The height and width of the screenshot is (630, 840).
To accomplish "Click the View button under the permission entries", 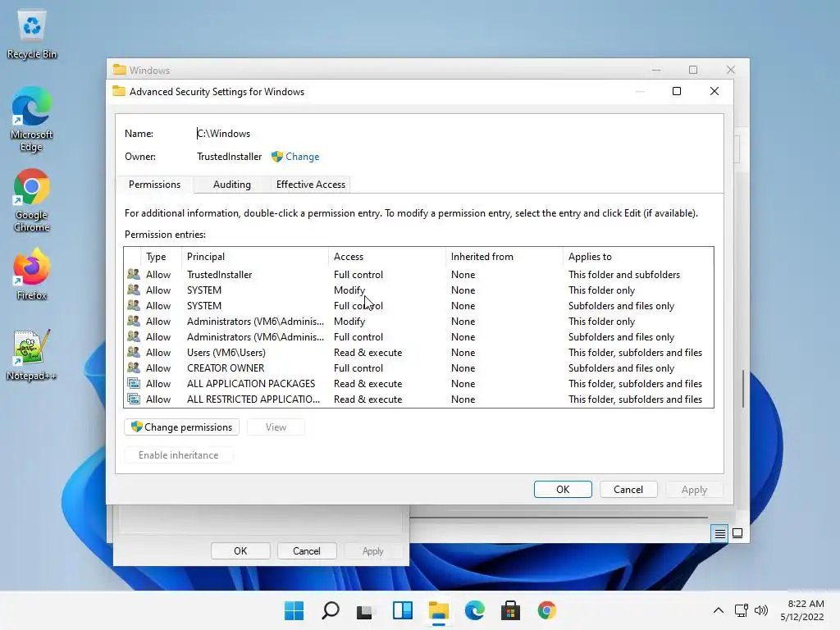I will 276,427.
